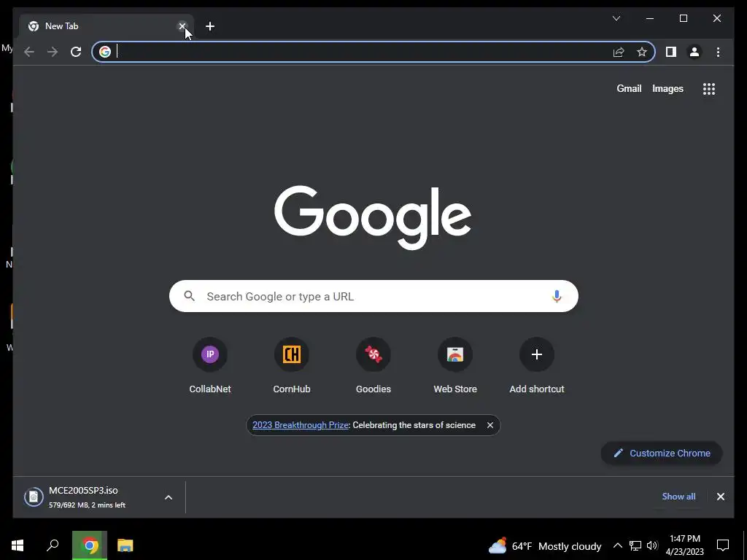
Task: Open network status tray icon
Action: [x=635, y=545]
